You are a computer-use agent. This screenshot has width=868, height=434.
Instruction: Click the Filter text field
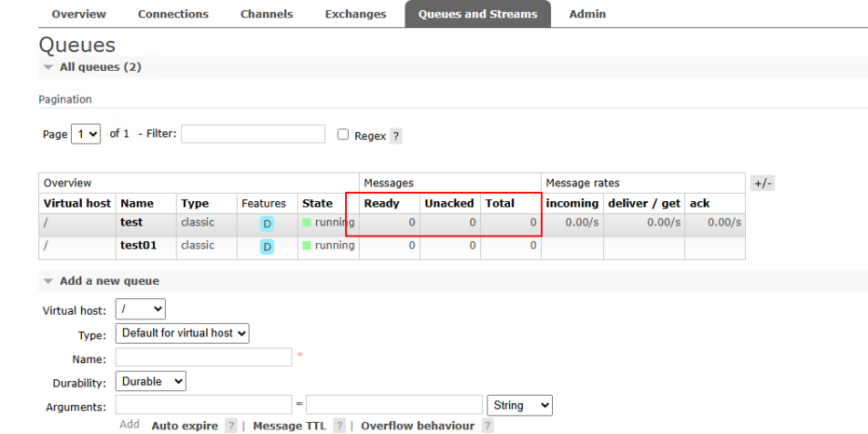(253, 134)
